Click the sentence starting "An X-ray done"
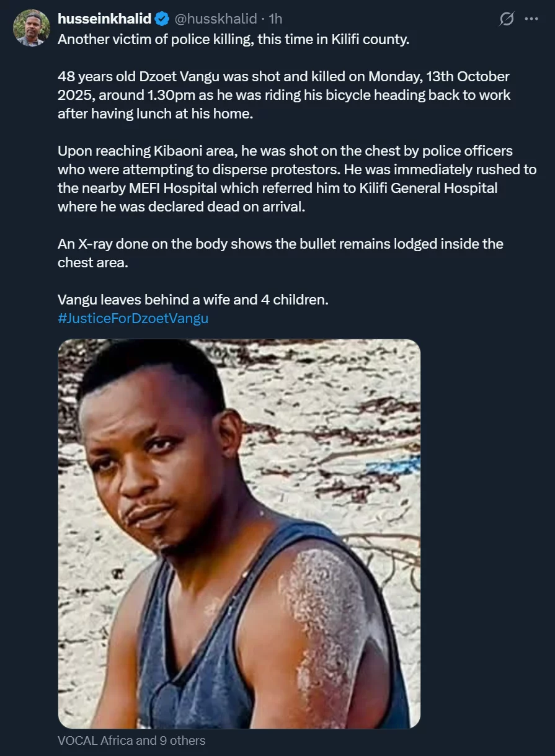 click(280, 244)
